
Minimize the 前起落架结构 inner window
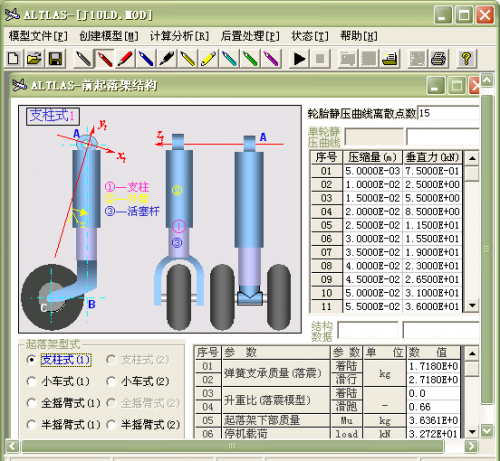coord(435,86)
